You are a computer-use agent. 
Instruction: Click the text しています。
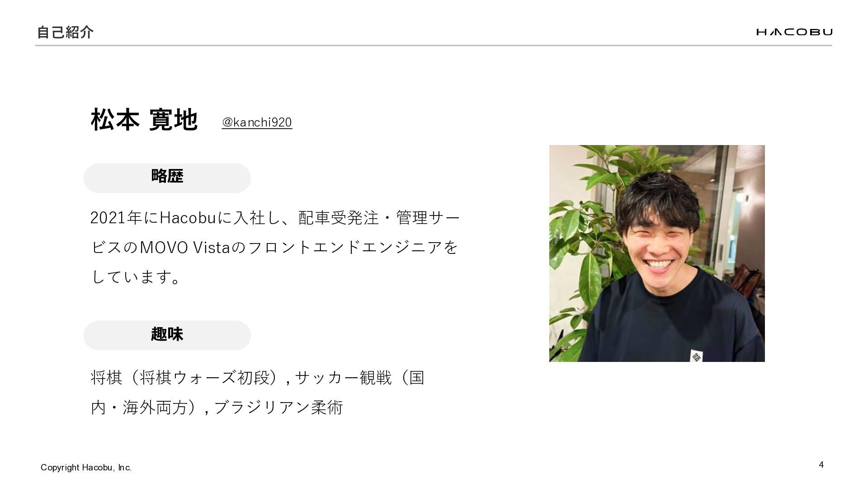pos(136,277)
